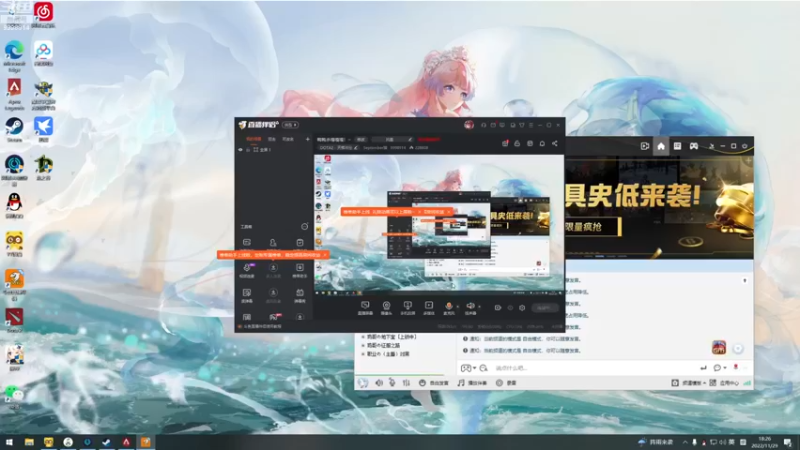Screen dimensions: 800x450
Task: Show hidden system tray icons
Action: pos(685,442)
